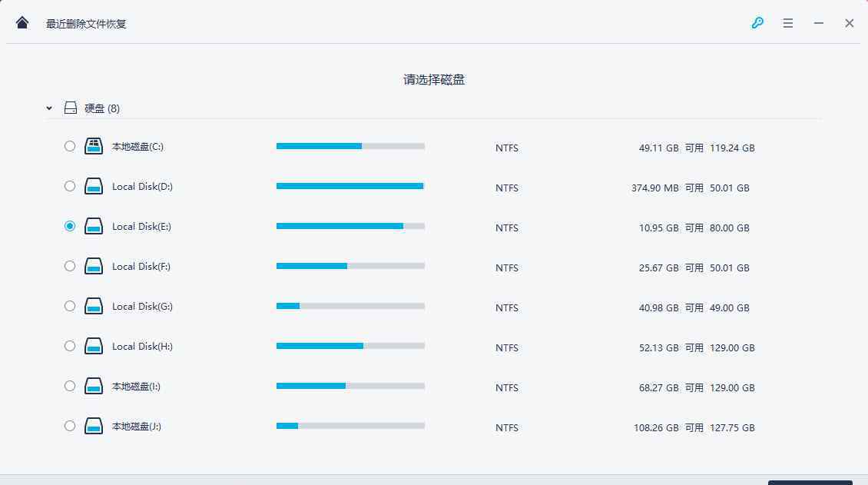
Task: Click the drive icon for 本地磁盘(I:)
Action: 94,386
